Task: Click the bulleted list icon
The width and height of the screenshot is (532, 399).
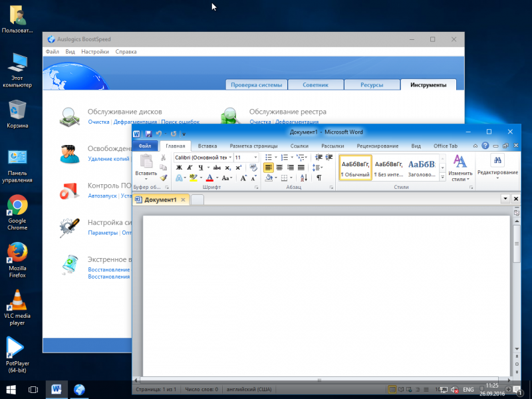Action: click(269, 157)
